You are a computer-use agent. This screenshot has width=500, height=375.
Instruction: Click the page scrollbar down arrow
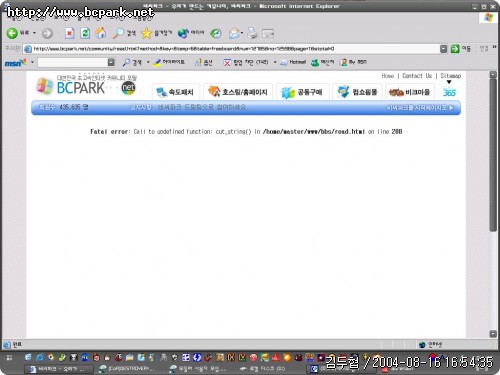point(493,334)
